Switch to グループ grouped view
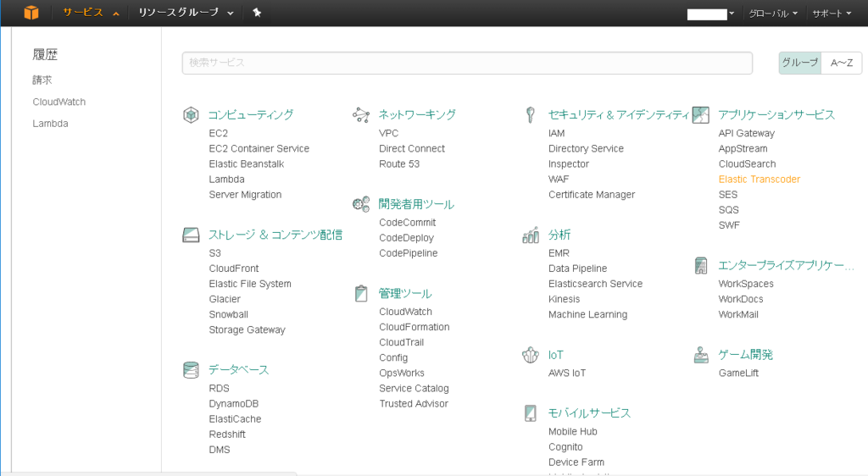Viewport: 868px width, 476px height. tap(800, 63)
